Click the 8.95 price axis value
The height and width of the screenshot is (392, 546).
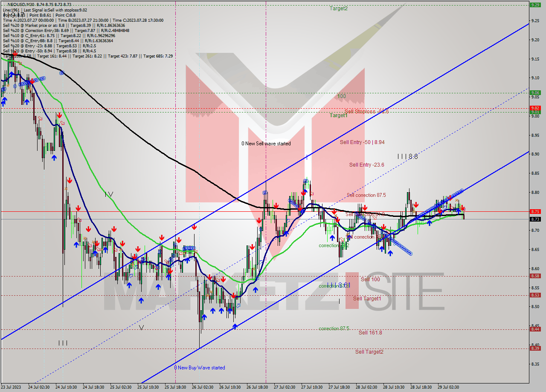536,135
